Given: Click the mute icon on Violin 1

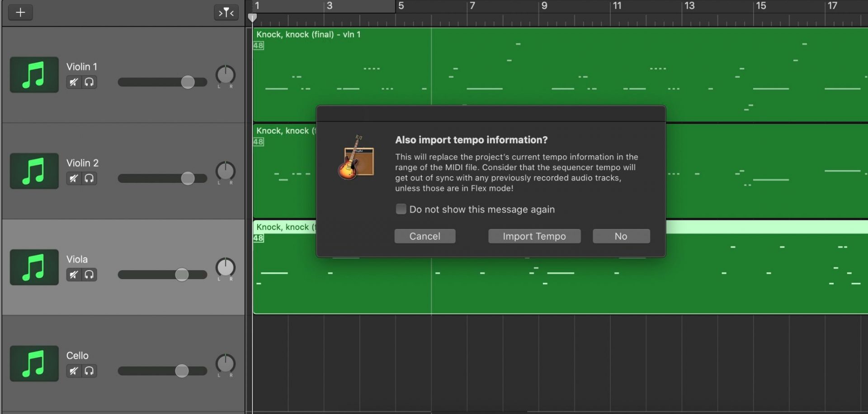Looking at the screenshot, I should 74,82.
